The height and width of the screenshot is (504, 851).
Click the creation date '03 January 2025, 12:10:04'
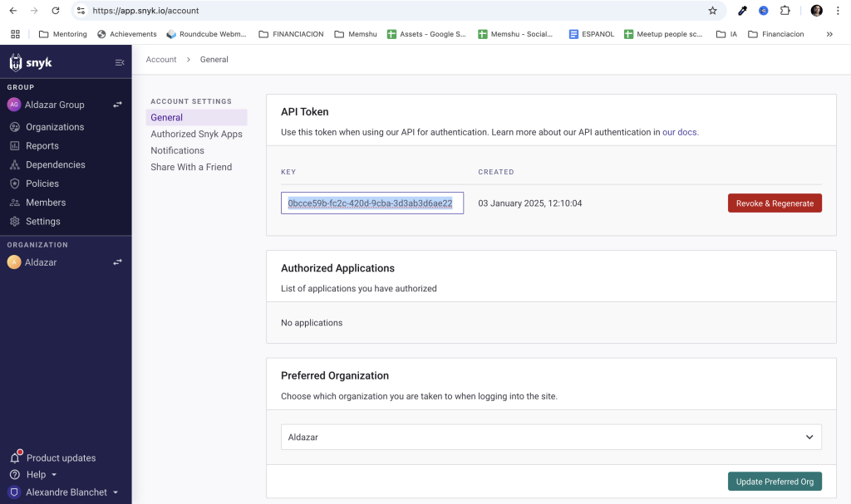pos(529,203)
